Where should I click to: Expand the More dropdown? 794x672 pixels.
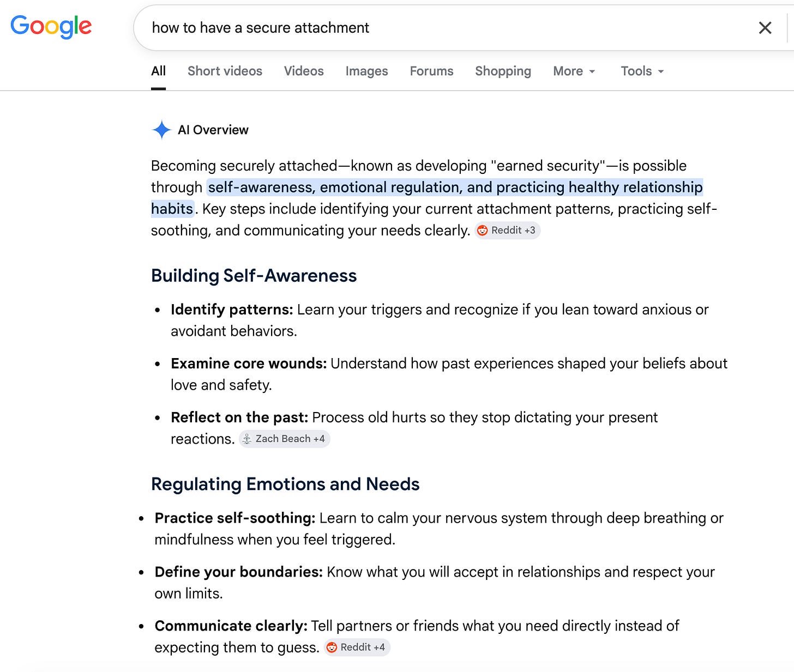pyautogui.click(x=574, y=71)
